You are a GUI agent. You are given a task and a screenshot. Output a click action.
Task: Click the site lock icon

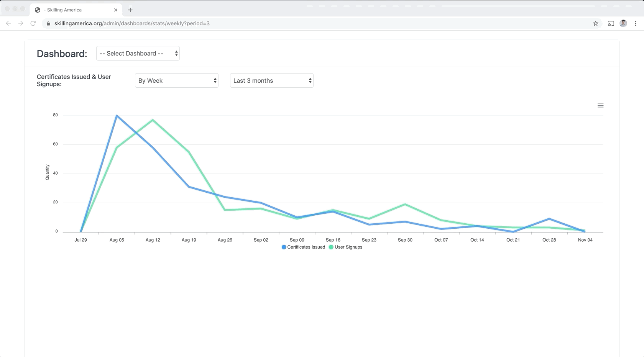48,23
